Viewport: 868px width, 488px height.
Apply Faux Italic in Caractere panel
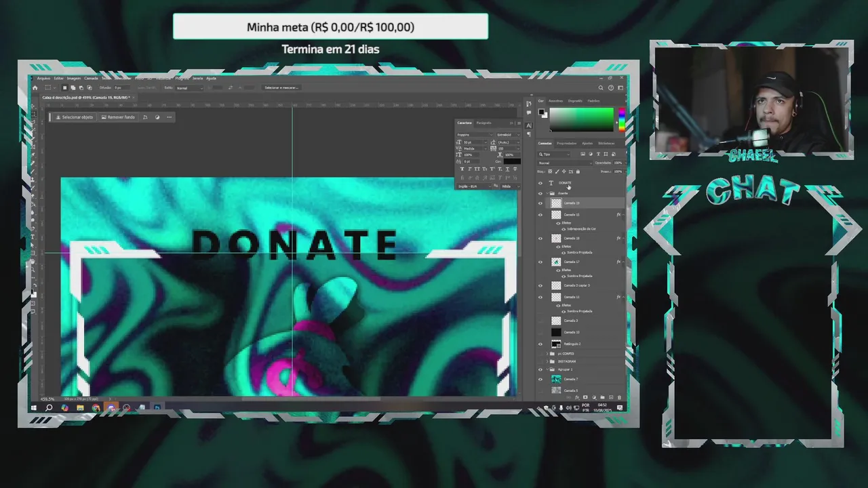470,169
